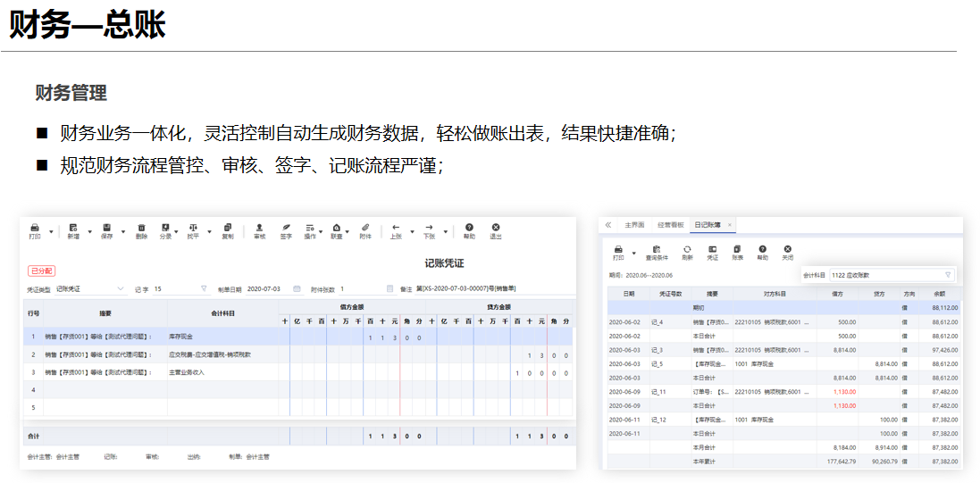Click the 操作 operations icon

point(309,228)
